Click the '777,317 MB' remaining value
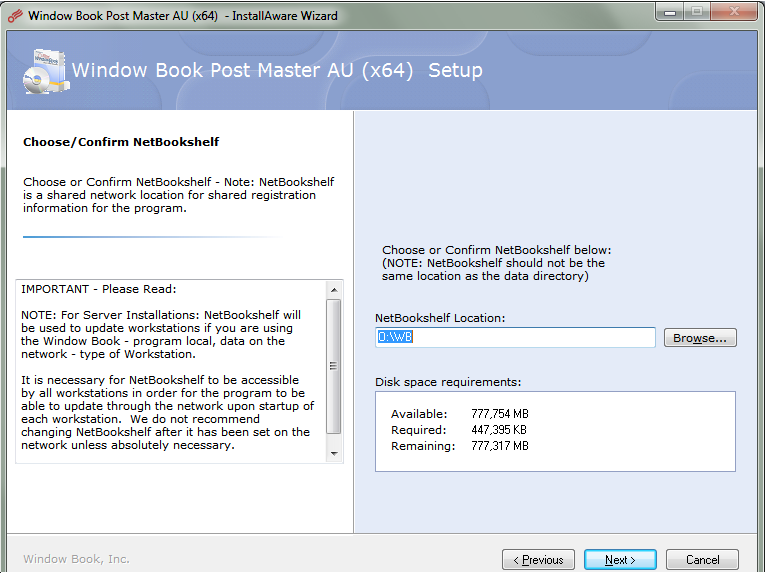This screenshot has width=765, height=573. point(500,446)
